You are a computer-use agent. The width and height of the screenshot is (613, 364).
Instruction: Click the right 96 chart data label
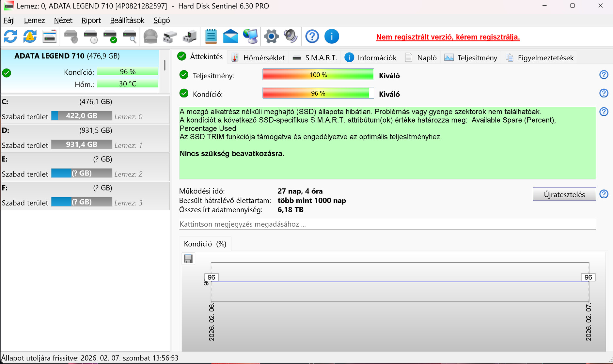tap(588, 277)
